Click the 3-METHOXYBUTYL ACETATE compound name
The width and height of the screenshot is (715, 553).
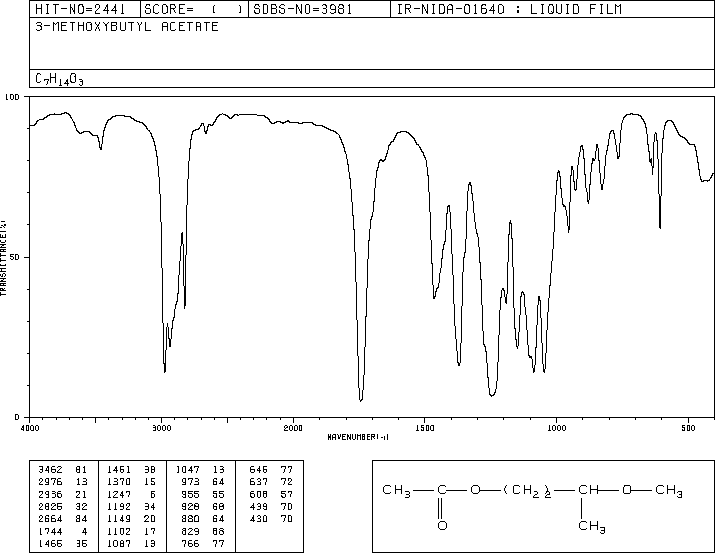127,27
